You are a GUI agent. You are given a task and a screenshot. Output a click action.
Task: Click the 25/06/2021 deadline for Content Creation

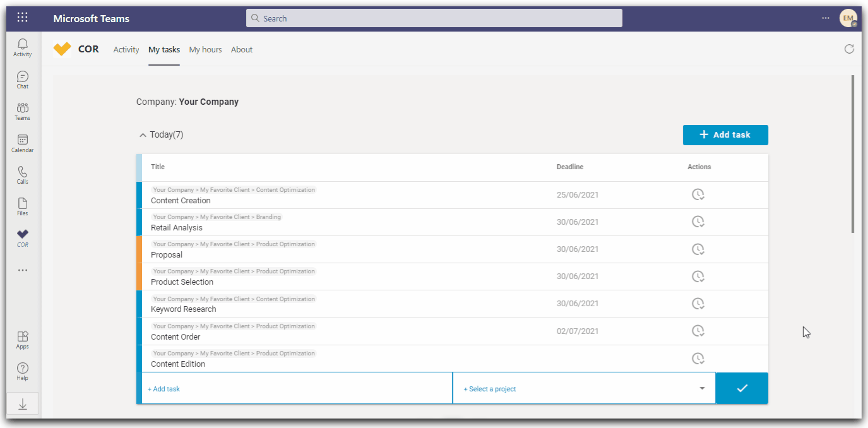(578, 194)
